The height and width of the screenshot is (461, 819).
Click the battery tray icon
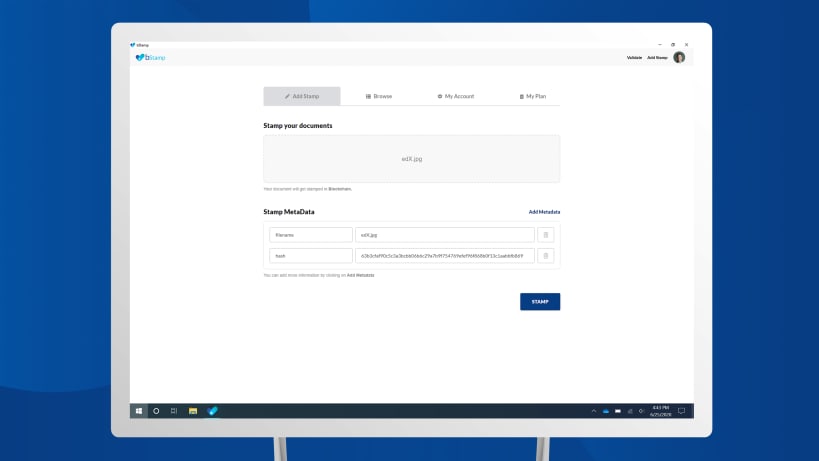pos(618,411)
